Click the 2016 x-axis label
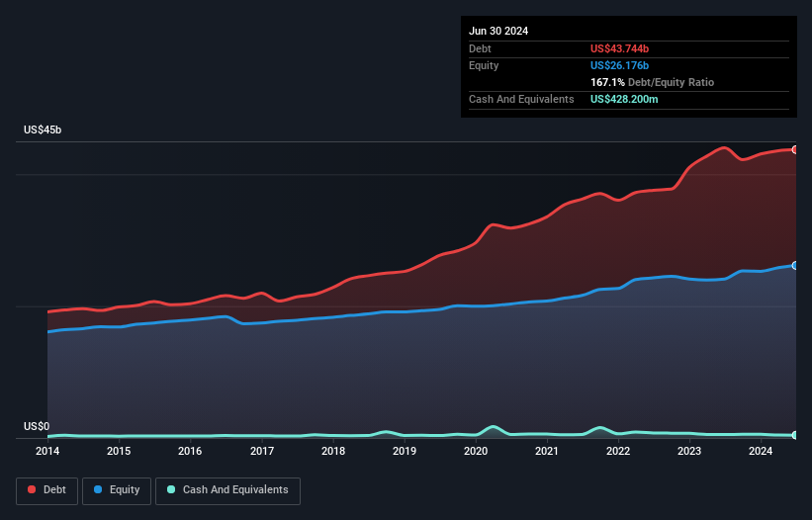The image size is (812, 520). point(190,451)
